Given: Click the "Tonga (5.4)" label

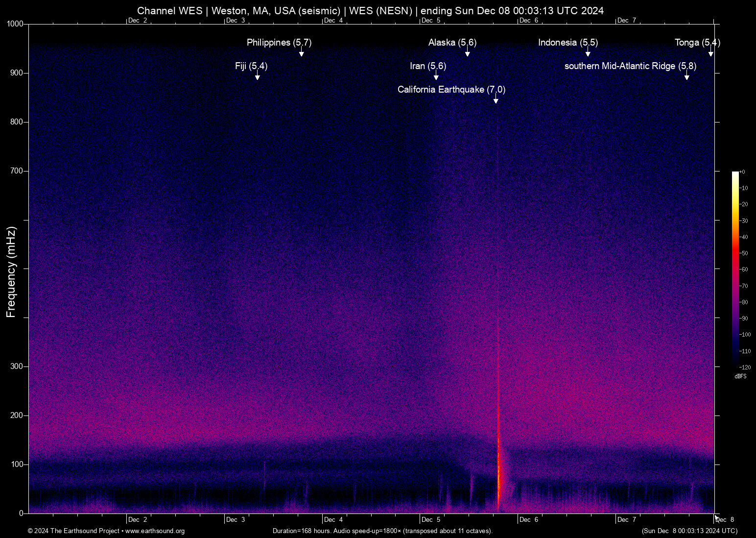Looking at the screenshot, I should pyautogui.click(x=697, y=43).
